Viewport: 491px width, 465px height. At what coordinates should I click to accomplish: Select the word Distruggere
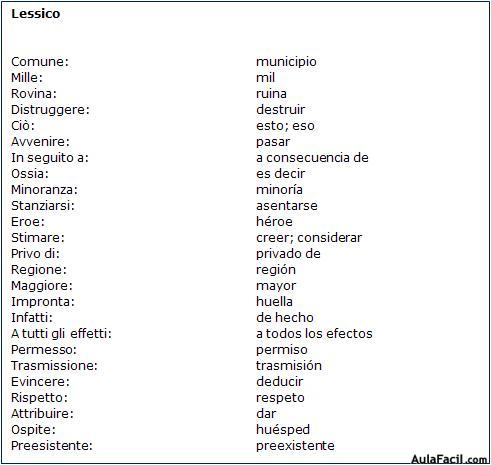(50, 110)
